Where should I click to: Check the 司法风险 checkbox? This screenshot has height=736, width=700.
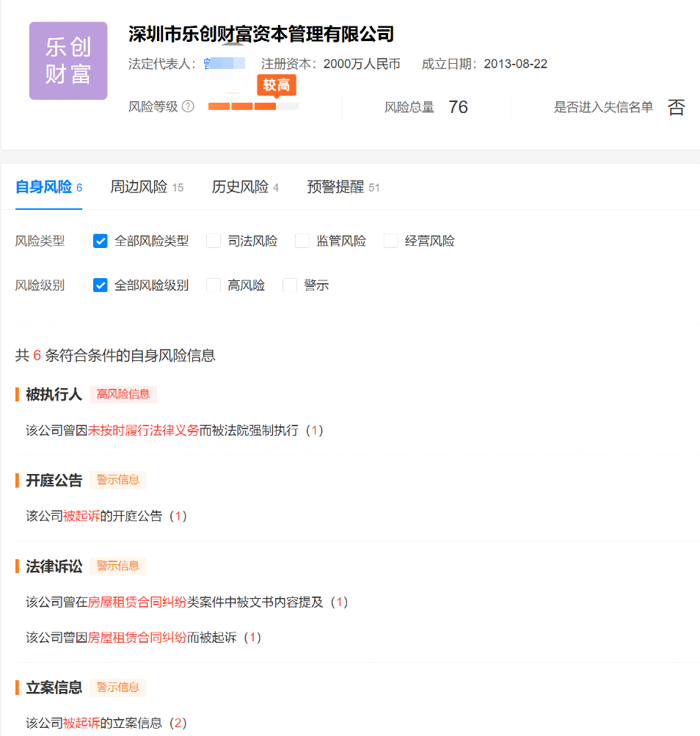coord(214,241)
